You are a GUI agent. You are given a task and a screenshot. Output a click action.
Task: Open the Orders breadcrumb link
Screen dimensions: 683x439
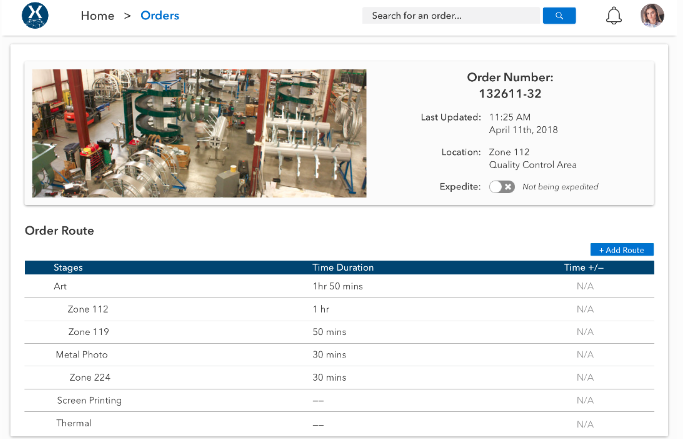(x=160, y=16)
